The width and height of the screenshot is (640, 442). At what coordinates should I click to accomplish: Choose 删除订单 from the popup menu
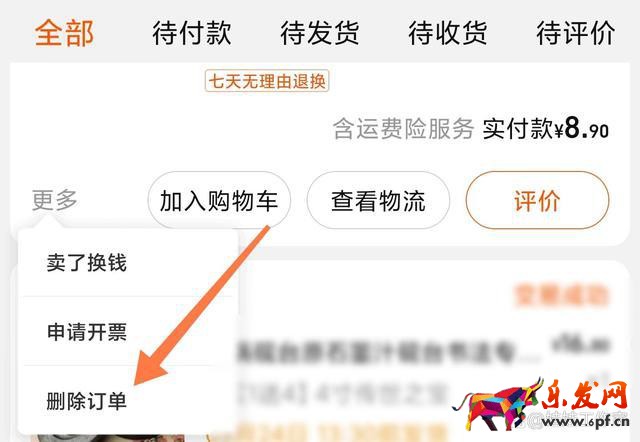coord(87,401)
